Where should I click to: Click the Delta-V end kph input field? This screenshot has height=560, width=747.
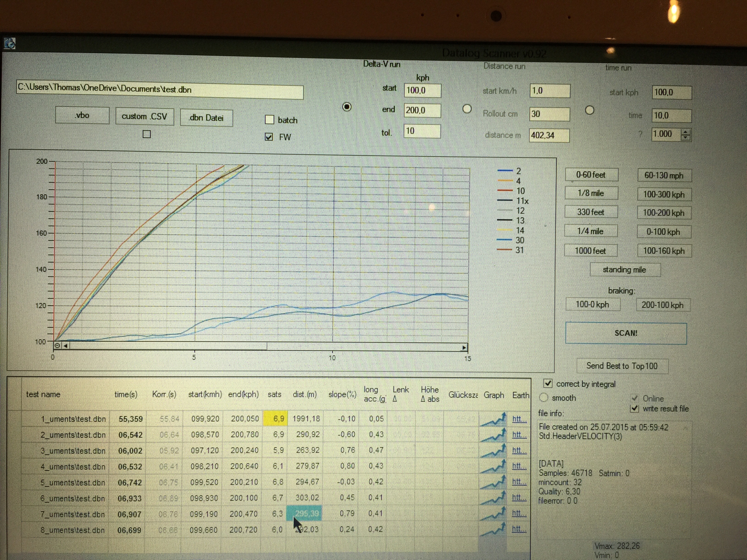point(422,110)
